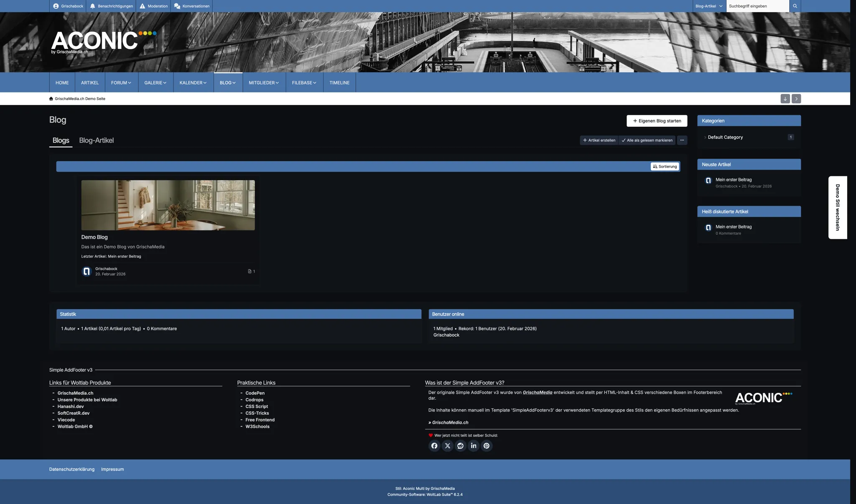Open Hanashi.dev link
Image resolution: width=856 pixels, height=504 pixels.
[71, 407]
